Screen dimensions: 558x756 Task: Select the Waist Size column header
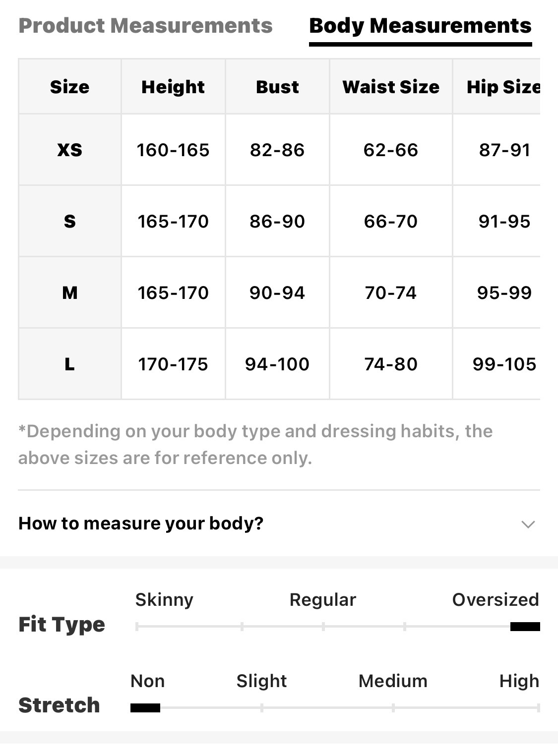point(391,87)
